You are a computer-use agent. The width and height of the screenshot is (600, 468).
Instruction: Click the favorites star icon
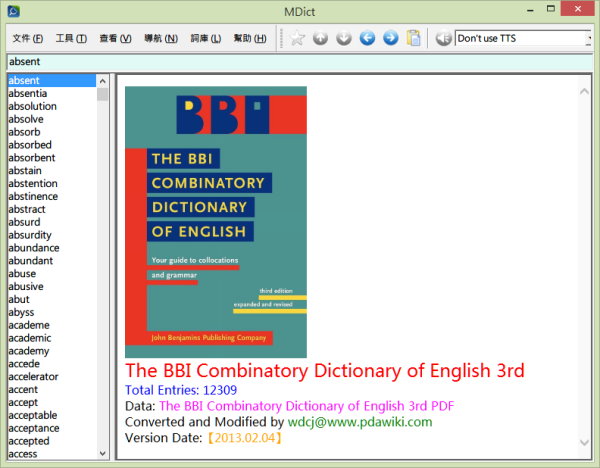(x=297, y=38)
